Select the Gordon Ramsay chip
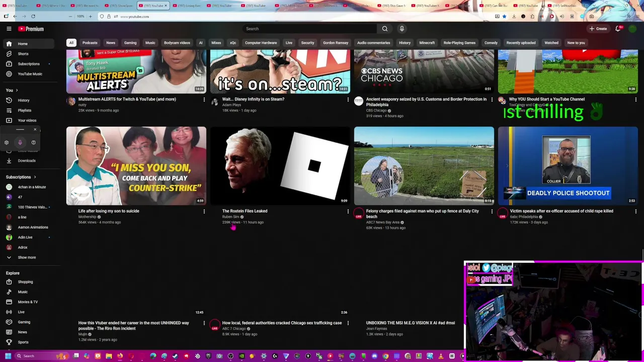 (336, 43)
